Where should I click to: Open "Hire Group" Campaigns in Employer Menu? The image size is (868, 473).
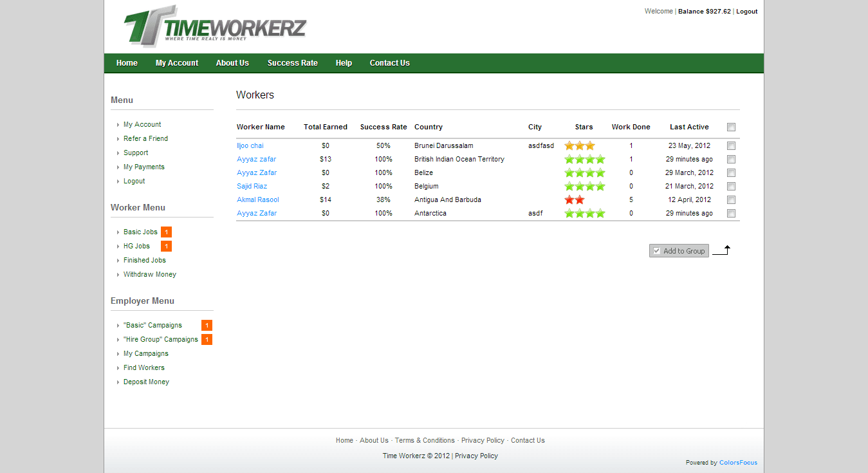[161, 340]
